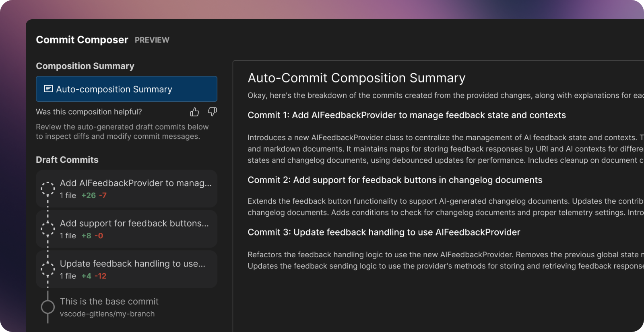This screenshot has height=332, width=644.
Task: Select the Auto-composition Summary item
Action: (x=126, y=89)
